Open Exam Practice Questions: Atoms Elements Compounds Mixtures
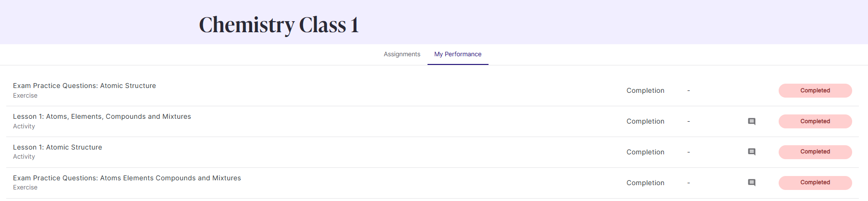The height and width of the screenshot is (201, 868). [127, 178]
